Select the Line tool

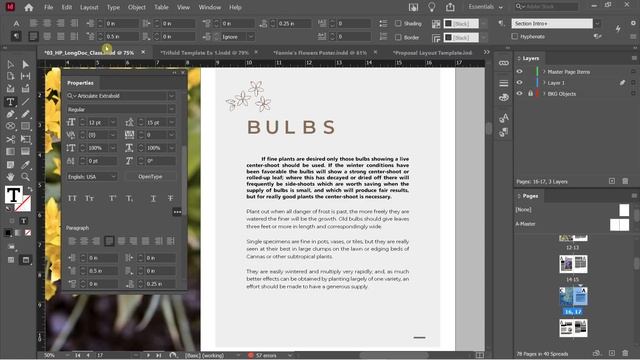coord(25,102)
